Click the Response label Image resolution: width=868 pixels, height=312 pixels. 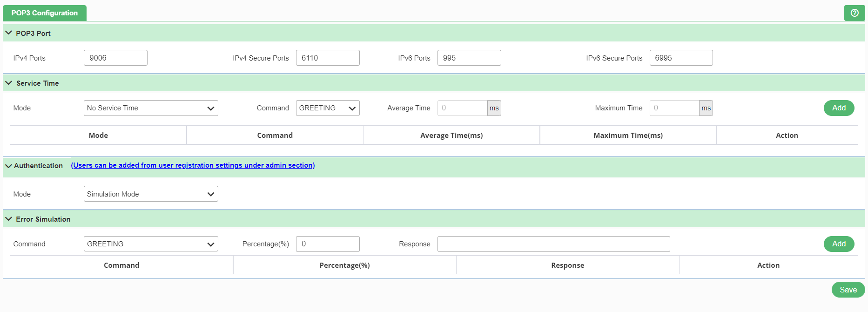[415, 244]
